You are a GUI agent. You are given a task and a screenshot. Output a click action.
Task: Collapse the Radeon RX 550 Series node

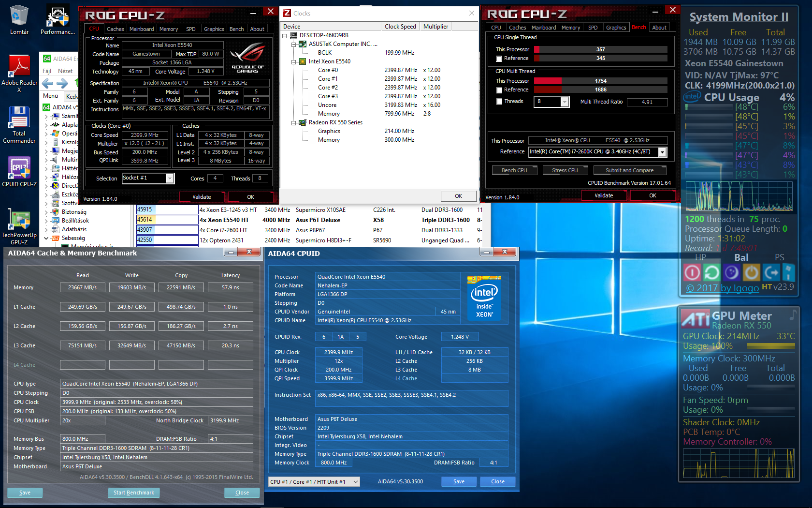[293, 122]
